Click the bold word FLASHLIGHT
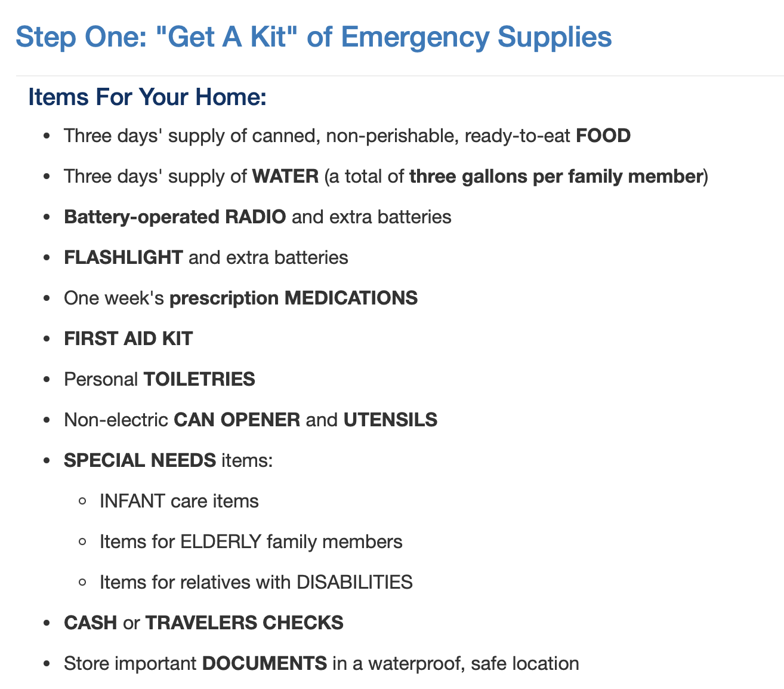Viewport: 784px width, 689px height. click(123, 257)
